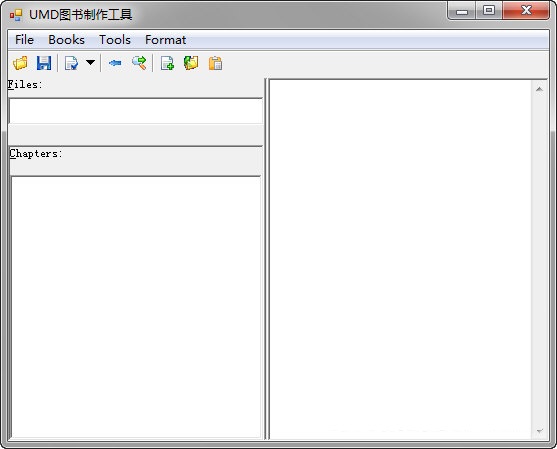The width and height of the screenshot is (557, 449).
Task: Click the document with green plus icon
Action: click(x=167, y=63)
